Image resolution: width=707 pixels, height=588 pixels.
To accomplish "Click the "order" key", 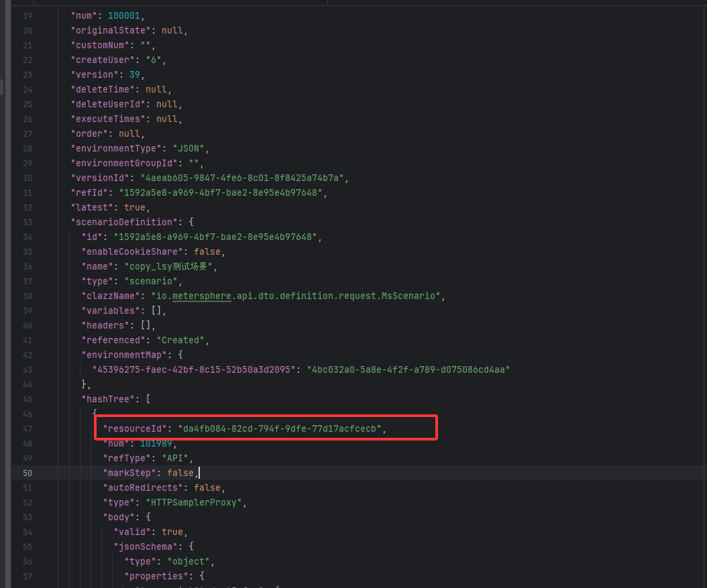I will [x=89, y=134].
